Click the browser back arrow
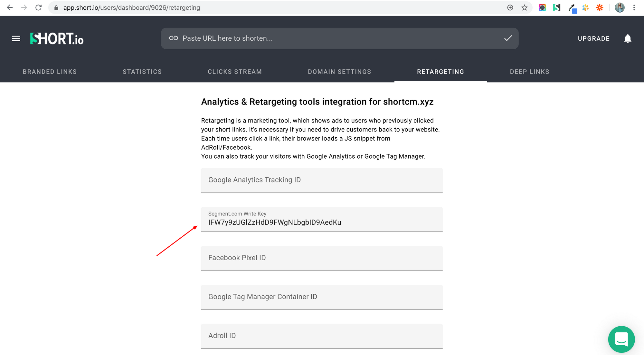 point(10,7)
